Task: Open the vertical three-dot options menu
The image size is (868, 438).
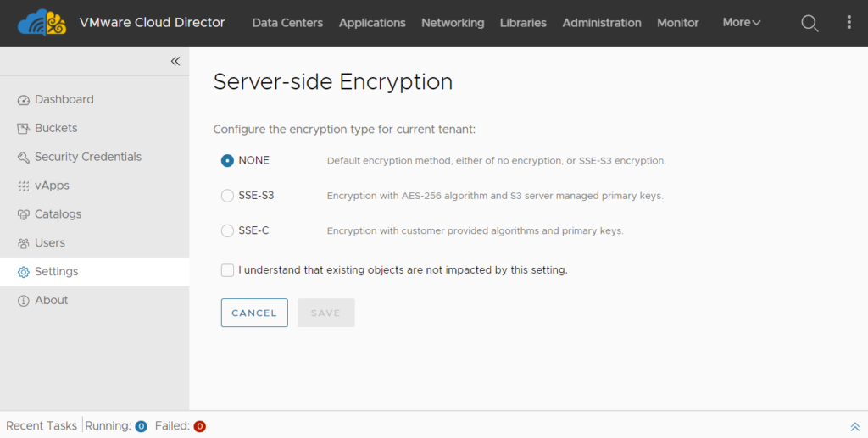Action: pos(849,22)
